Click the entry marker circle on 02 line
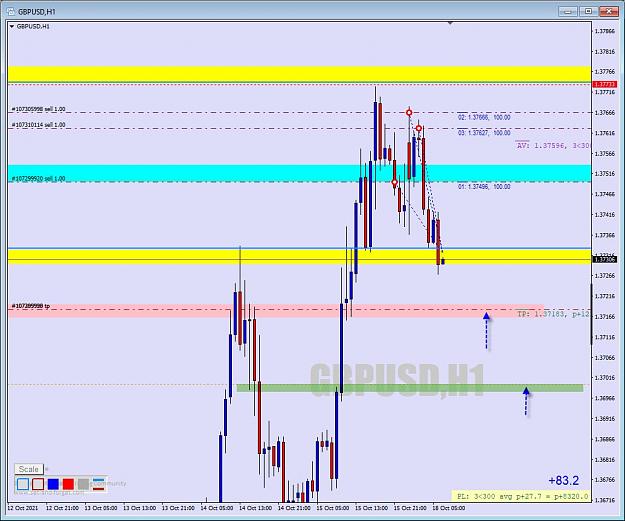Image resolution: width=625 pixels, height=521 pixels. pyautogui.click(x=409, y=113)
